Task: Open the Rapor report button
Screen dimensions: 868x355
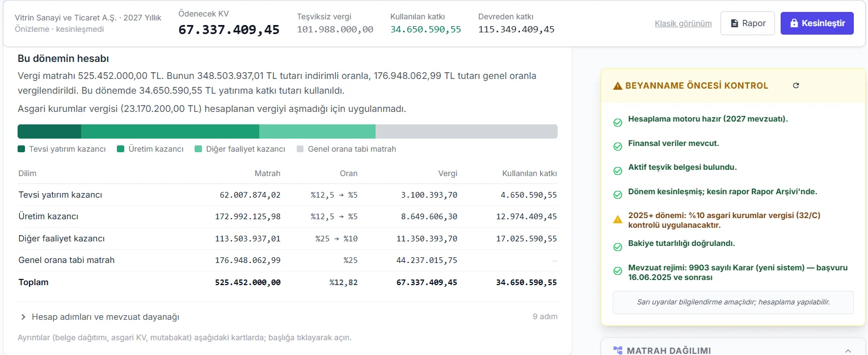Action: (748, 23)
